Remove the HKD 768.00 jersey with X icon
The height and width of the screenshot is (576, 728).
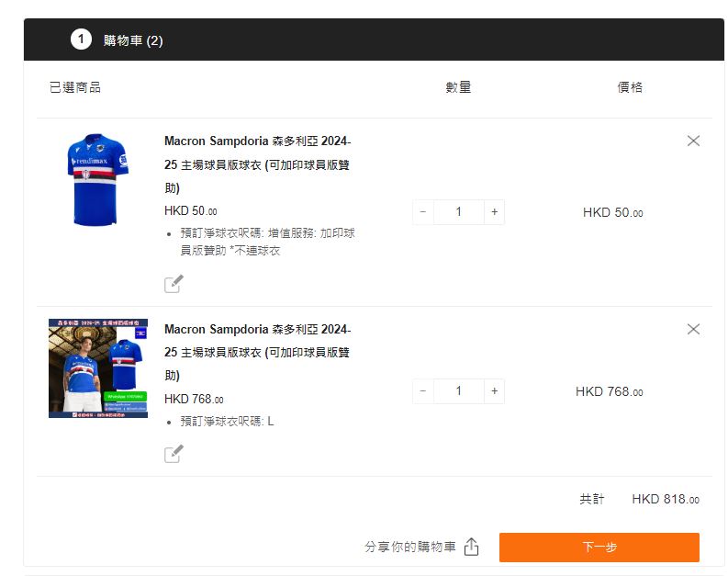click(x=693, y=329)
